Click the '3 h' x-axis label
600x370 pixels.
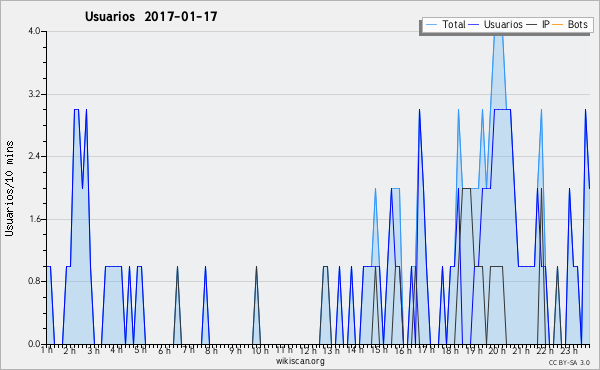(x=93, y=350)
